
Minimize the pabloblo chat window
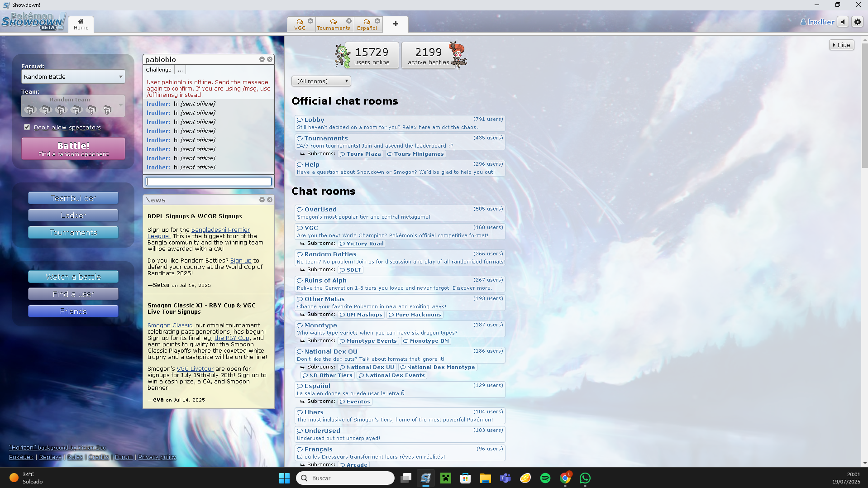coord(262,59)
